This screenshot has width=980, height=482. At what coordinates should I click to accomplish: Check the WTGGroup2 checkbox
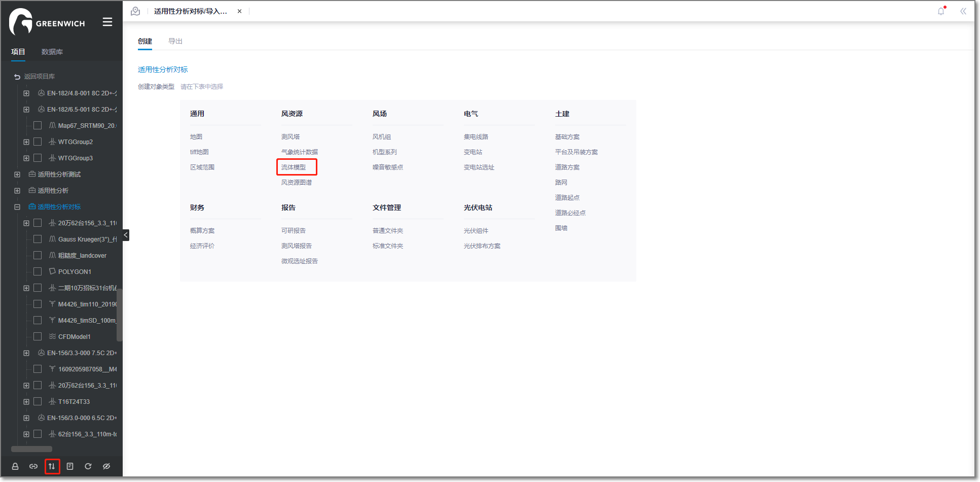coord(38,142)
